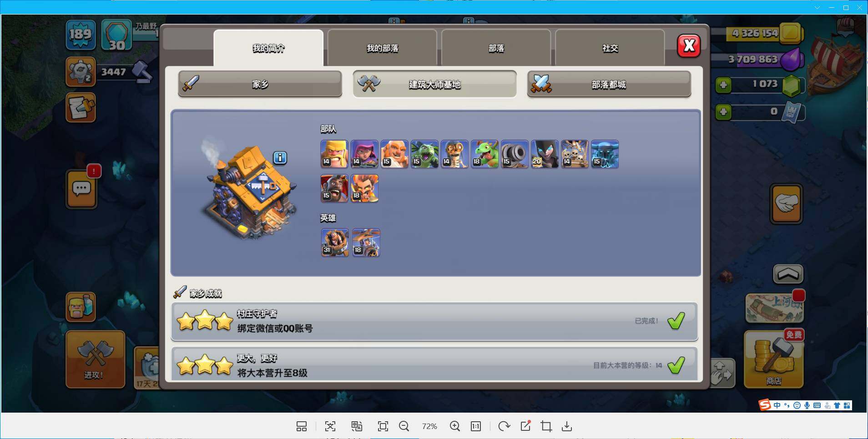Open the event banner above the shop

click(774, 308)
